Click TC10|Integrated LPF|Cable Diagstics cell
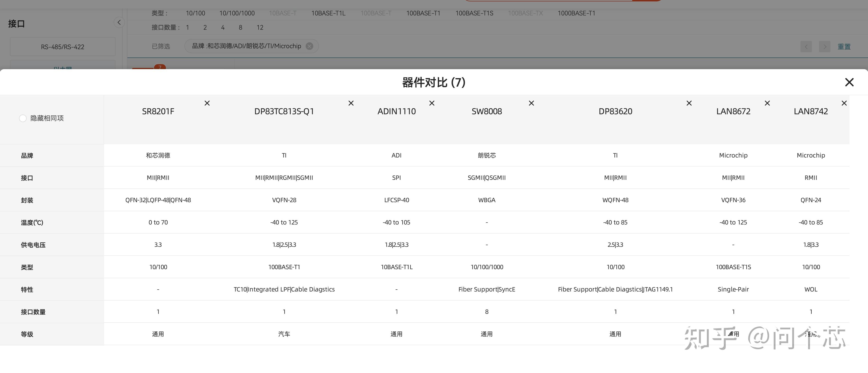Screen dimensions: 868x373 284,289
